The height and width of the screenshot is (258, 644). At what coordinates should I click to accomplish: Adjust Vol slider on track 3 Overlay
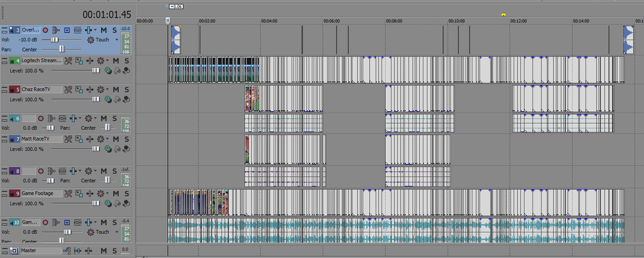click(x=55, y=40)
